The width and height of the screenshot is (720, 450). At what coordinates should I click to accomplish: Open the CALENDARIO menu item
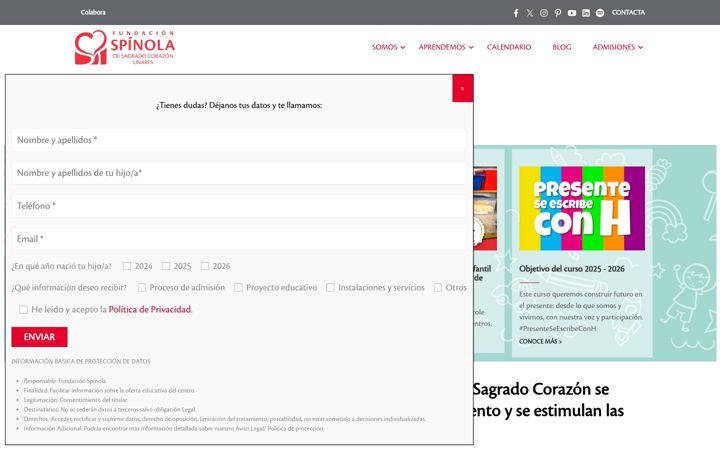[x=509, y=47]
